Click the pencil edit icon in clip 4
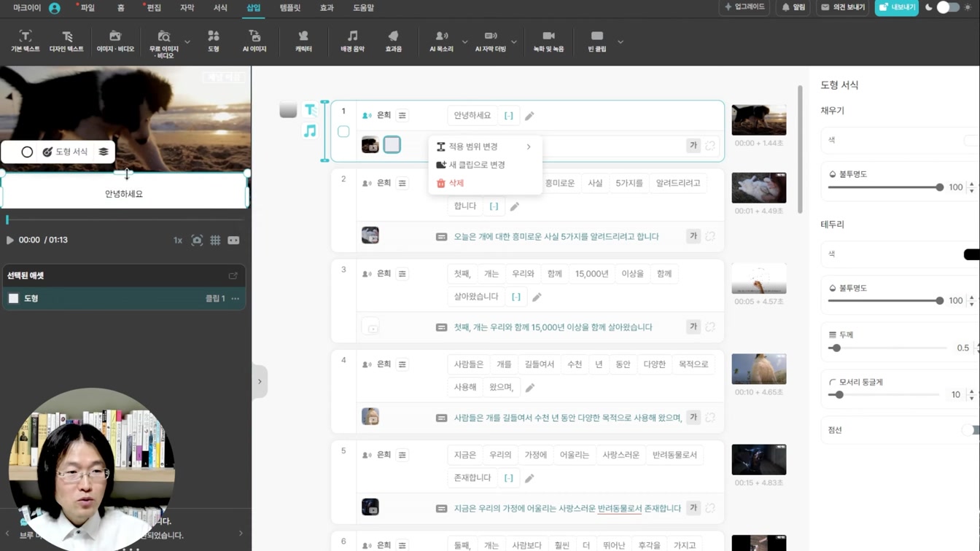980x551 pixels. pos(530,388)
